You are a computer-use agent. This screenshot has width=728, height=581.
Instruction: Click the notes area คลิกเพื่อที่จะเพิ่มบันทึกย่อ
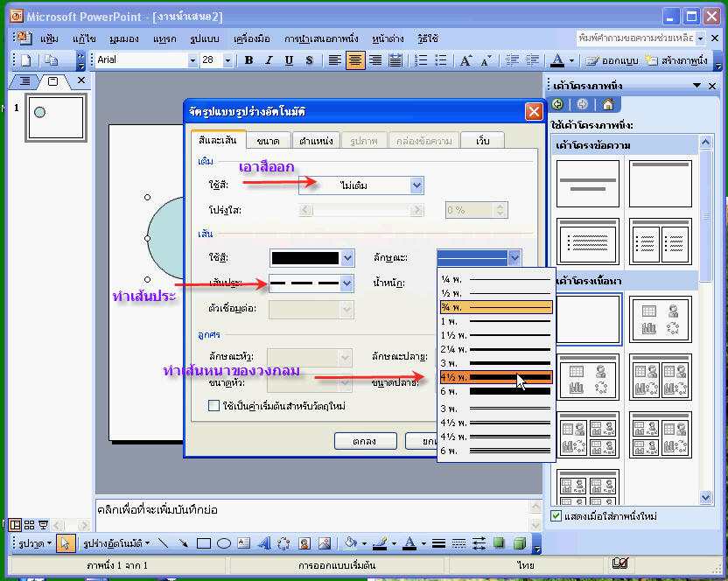pyautogui.click(x=311, y=514)
